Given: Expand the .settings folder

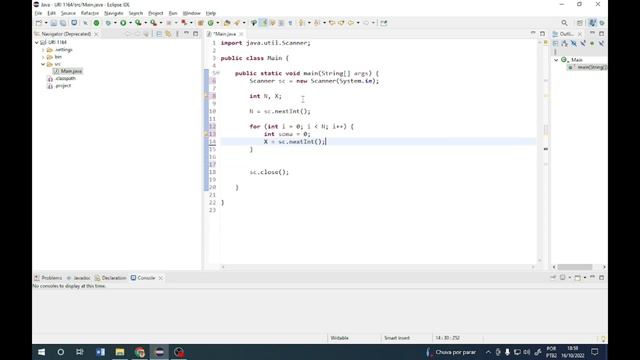Looking at the screenshot, I should 43,50.
